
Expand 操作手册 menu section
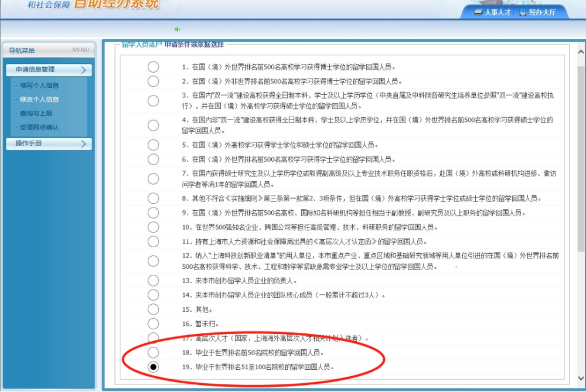[x=49, y=144]
